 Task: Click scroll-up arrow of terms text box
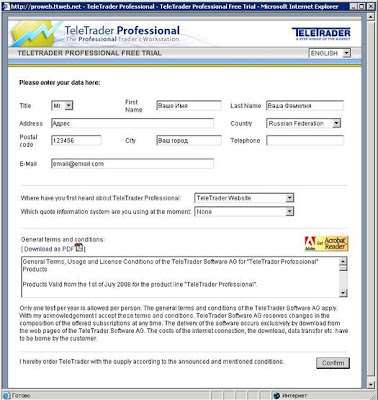(x=343, y=261)
